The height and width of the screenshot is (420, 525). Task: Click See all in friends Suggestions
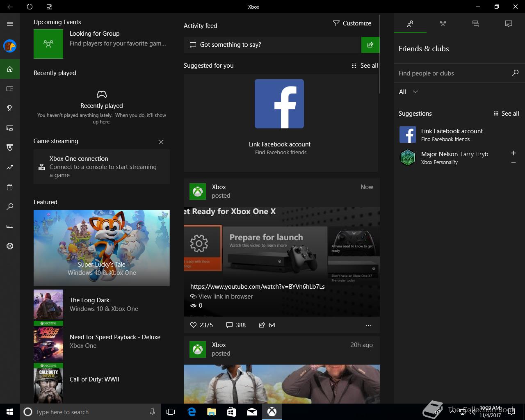point(506,114)
